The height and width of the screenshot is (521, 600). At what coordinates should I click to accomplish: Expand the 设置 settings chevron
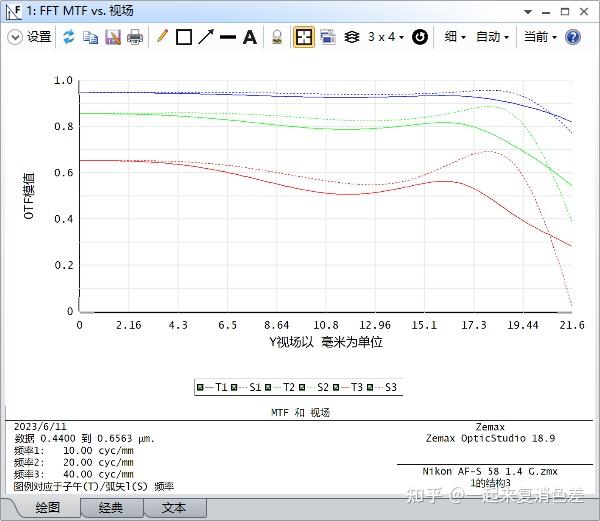[x=15, y=37]
